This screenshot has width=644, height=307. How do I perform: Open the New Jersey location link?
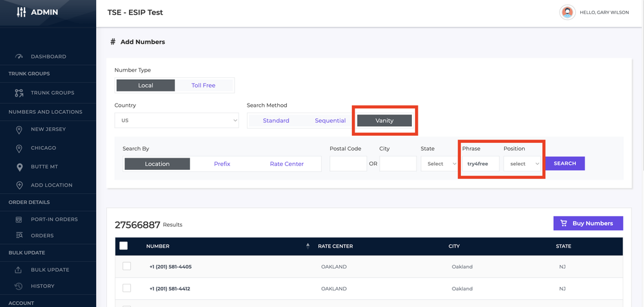[x=48, y=129]
